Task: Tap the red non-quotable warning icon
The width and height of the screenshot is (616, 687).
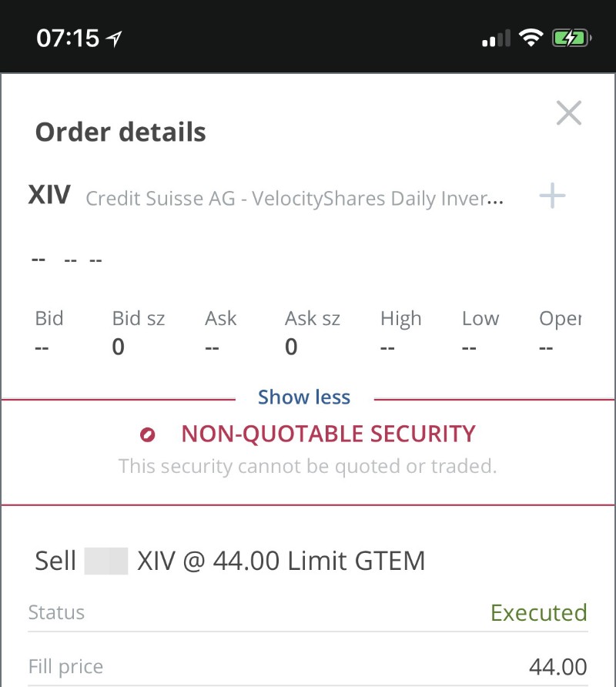Action: pos(147,434)
